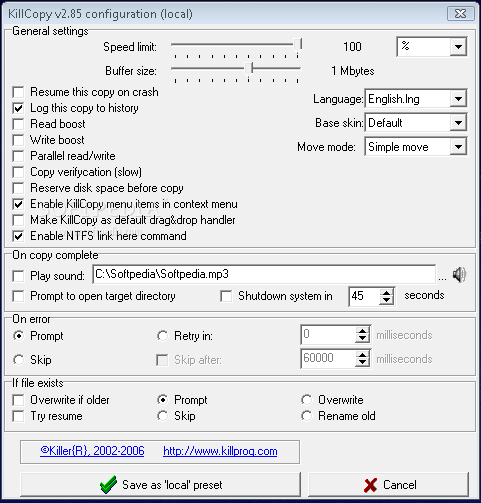The height and width of the screenshot is (503, 481).
Task: Disable KillCopy menu items in context menu
Action: click(18, 204)
